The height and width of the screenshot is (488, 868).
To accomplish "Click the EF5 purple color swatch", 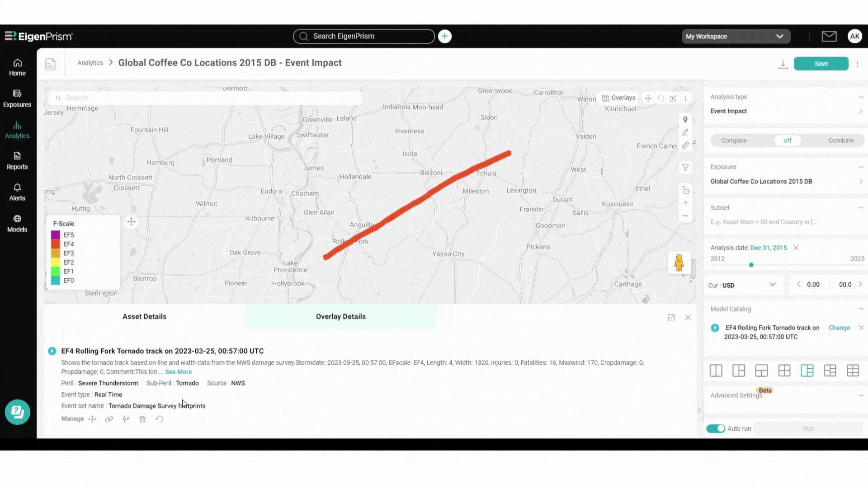I will [56, 235].
